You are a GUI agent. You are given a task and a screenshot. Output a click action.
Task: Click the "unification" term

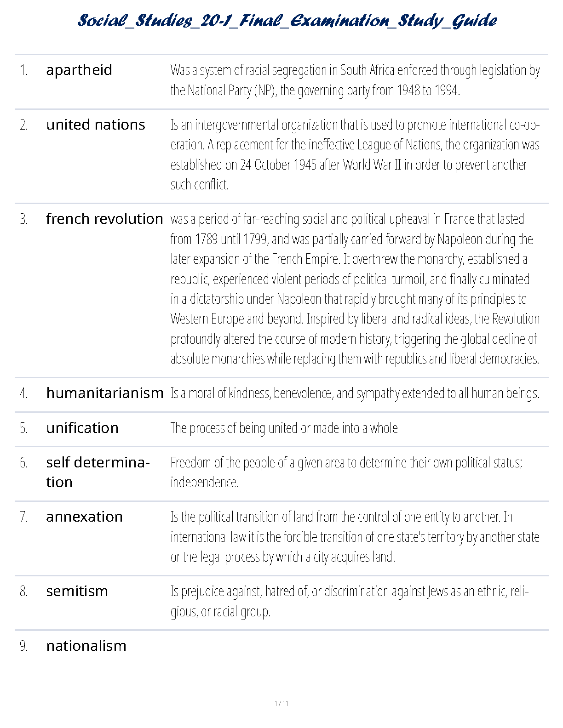[82, 428]
